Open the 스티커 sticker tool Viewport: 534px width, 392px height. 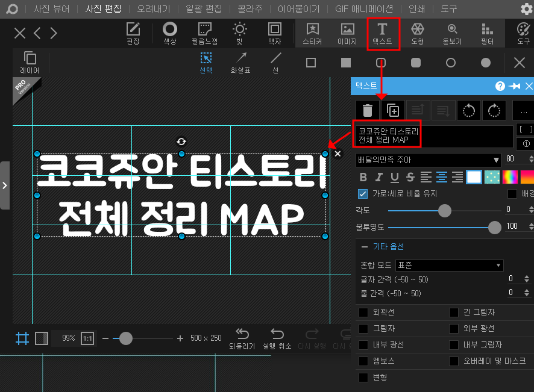(312, 33)
